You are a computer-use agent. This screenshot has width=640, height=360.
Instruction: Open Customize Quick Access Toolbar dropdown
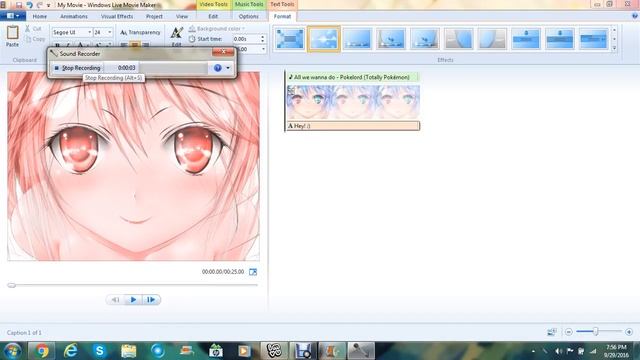(49, 5)
